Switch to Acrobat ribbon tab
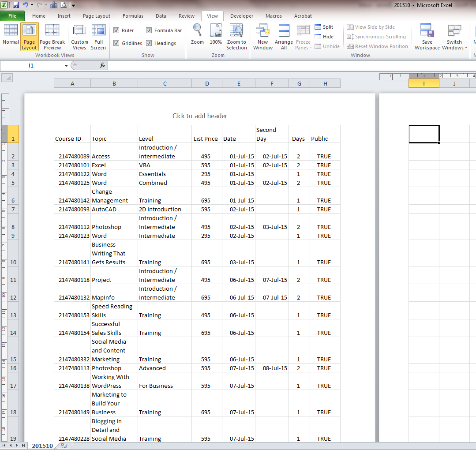 point(303,16)
